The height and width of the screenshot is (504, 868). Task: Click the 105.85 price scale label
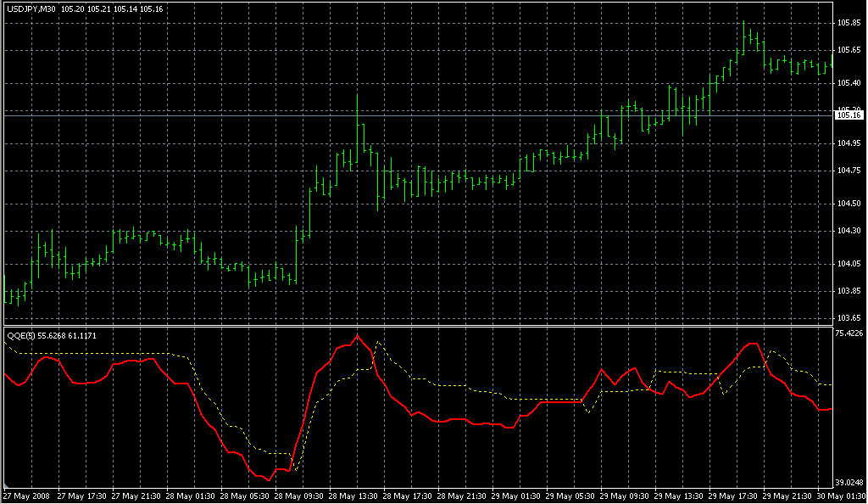pyautogui.click(x=849, y=22)
